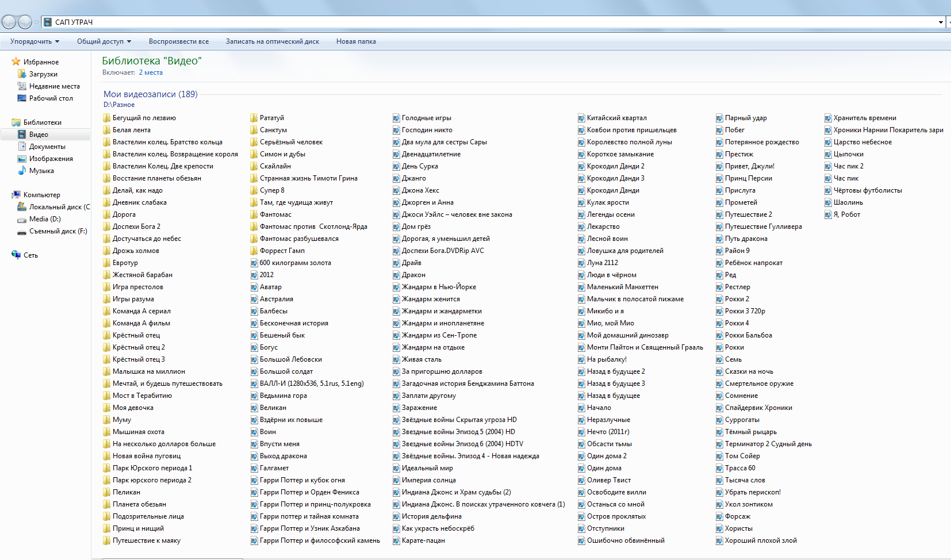Click the Мои видеозаписи (189) group header

click(151, 94)
